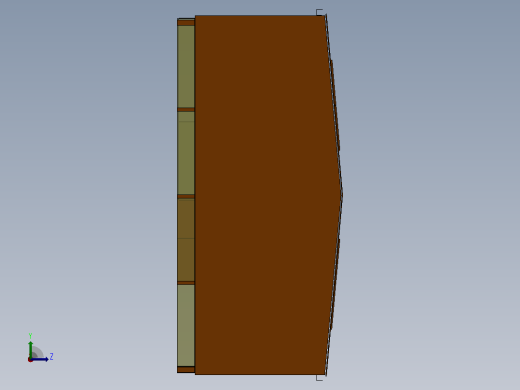Select the darker brown third panel on the left edge
Image resolution: width=520 pixels, height=390 pixels.
[186, 240]
